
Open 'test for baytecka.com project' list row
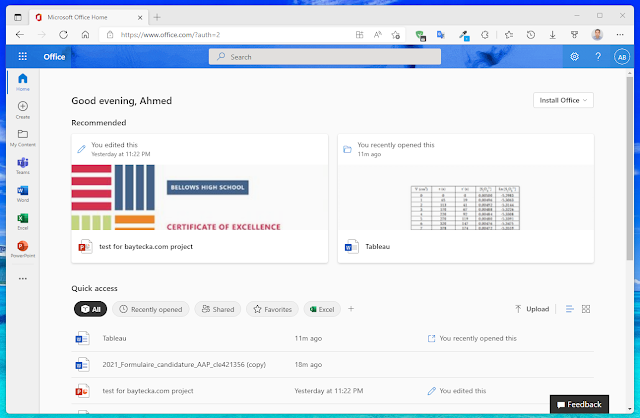pyautogui.click(x=332, y=391)
